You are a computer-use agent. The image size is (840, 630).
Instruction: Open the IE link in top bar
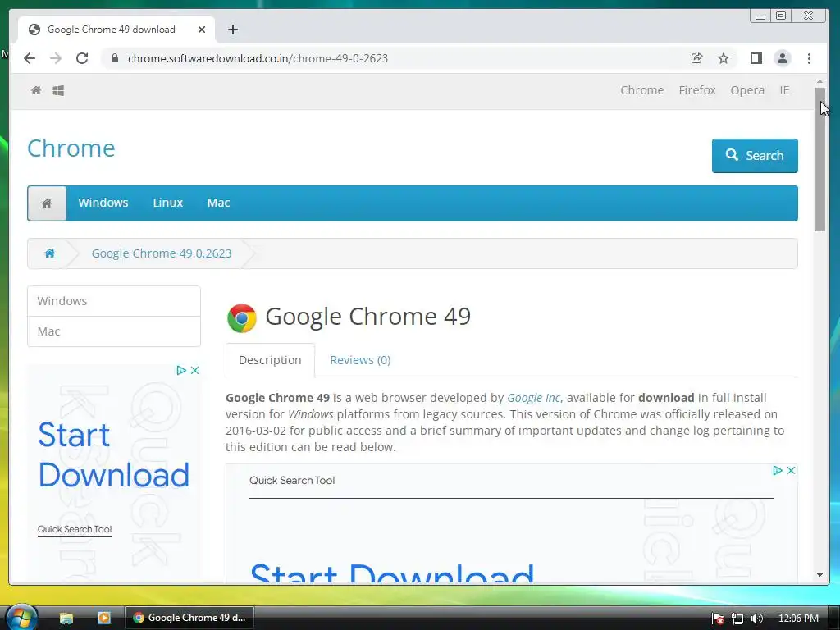tap(784, 90)
